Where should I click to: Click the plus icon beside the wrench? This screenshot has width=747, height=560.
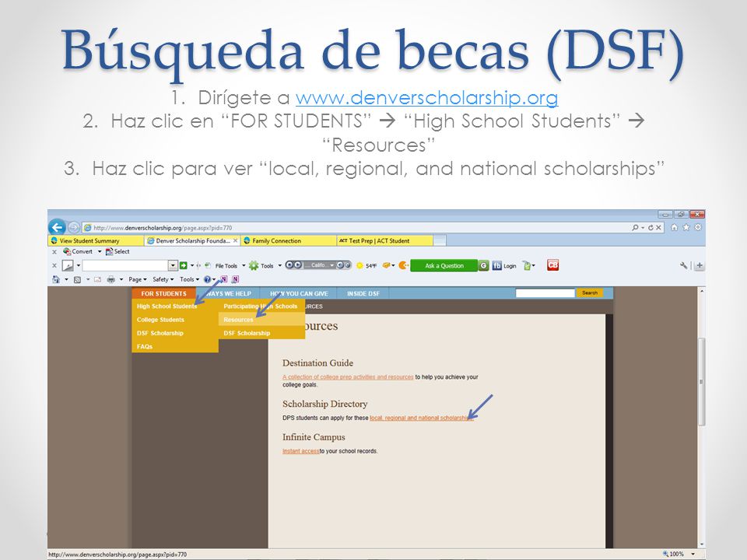pos(700,266)
